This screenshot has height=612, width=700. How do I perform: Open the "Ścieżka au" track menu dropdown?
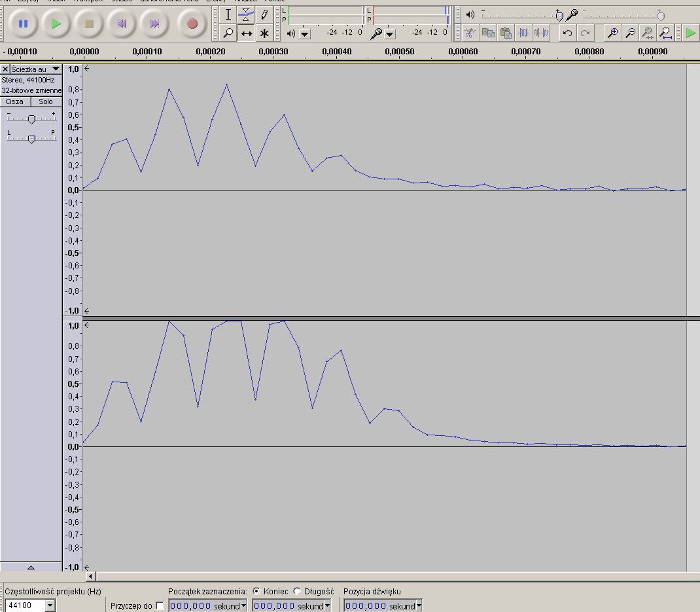tap(55, 69)
